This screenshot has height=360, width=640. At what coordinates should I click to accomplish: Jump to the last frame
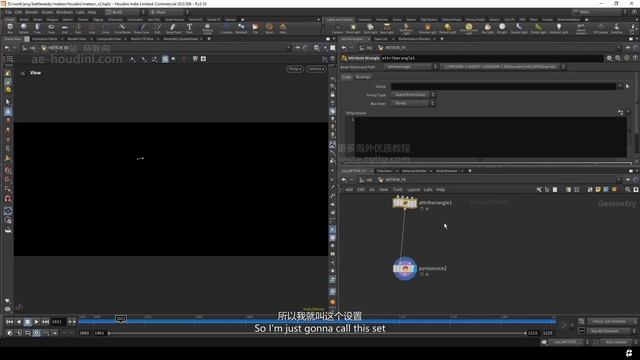[x=45, y=322]
